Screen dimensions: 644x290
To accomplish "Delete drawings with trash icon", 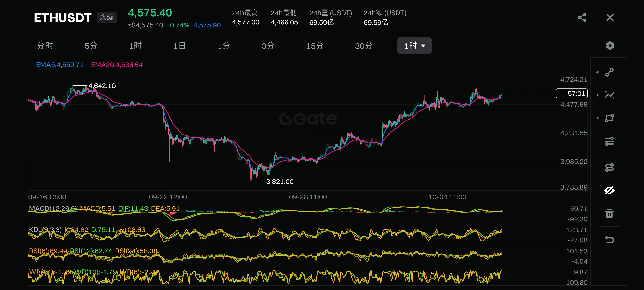I will [609, 213].
